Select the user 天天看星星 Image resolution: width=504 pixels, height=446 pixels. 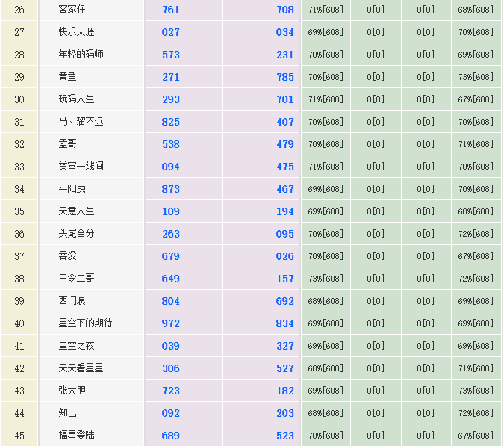click(81, 368)
